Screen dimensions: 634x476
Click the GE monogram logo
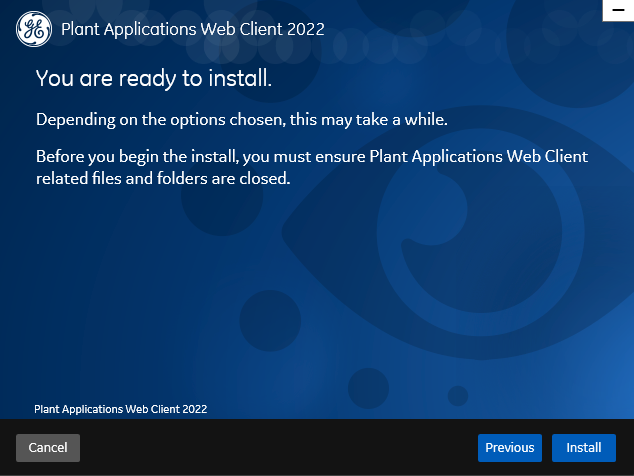click(34, 29)
